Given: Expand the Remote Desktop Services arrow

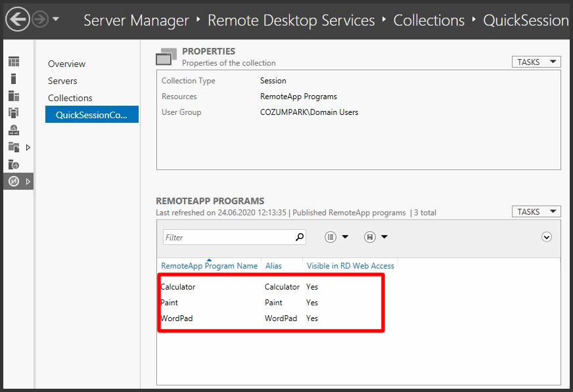Looking at the screenshot, I should coord(28,181).
